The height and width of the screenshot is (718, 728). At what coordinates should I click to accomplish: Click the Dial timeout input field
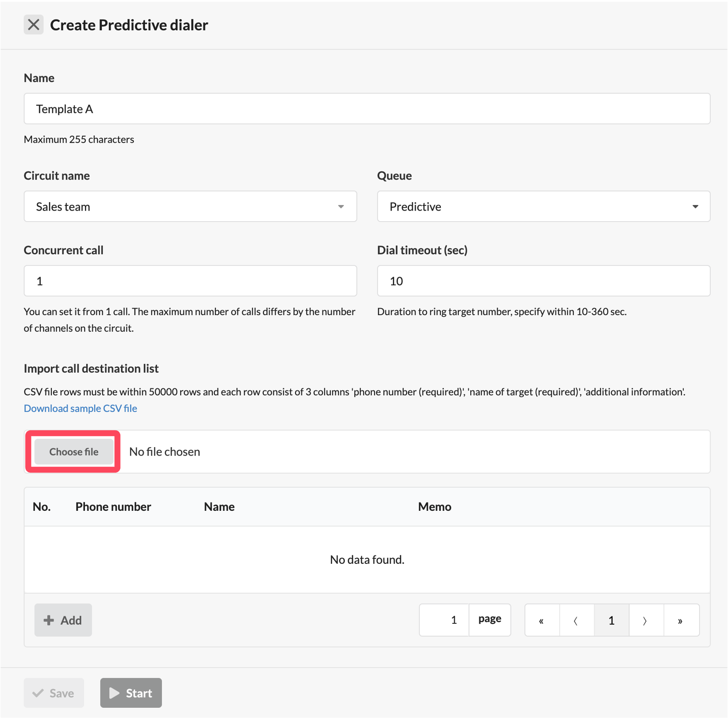click(544, 281)
